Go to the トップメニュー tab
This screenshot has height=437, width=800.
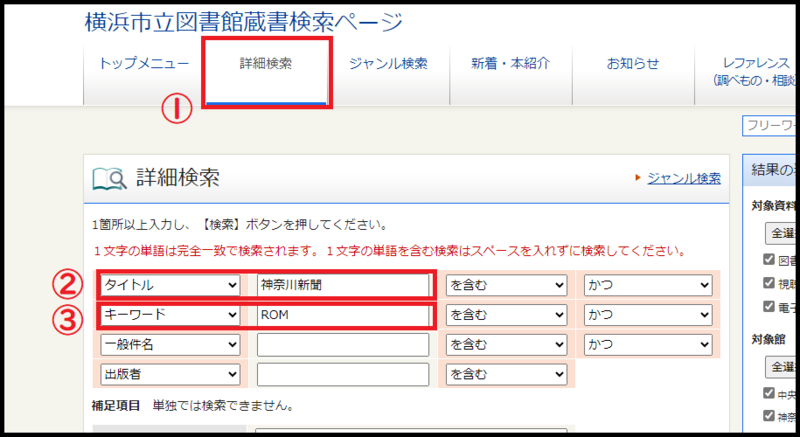144,64
